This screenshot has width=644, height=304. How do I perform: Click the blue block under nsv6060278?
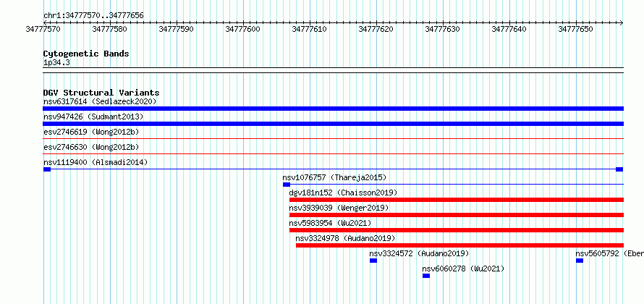click(x=426, y=276)
